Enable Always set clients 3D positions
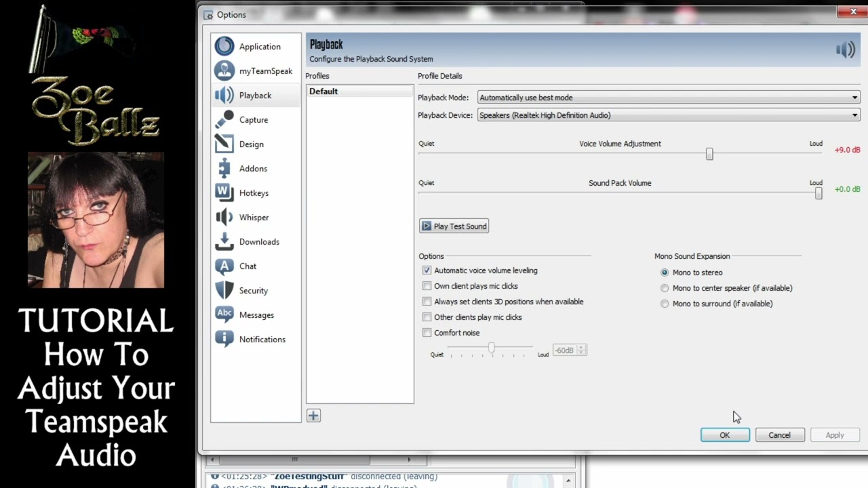Viewport: 868px width, 488px height. pyautogui.click(x=427, y=302)
